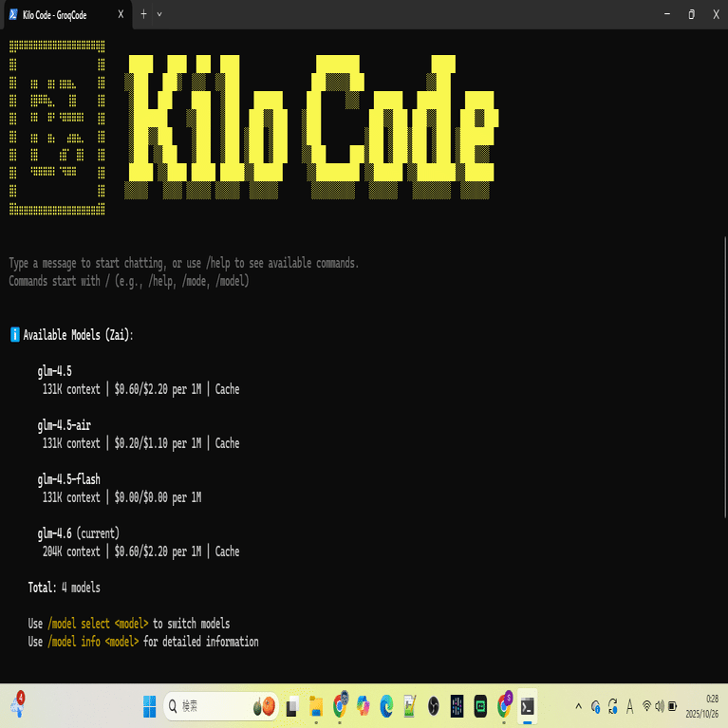Click the terminal vertical scrollbar
Screen dimensions: 728x728
tap(725, 377)
